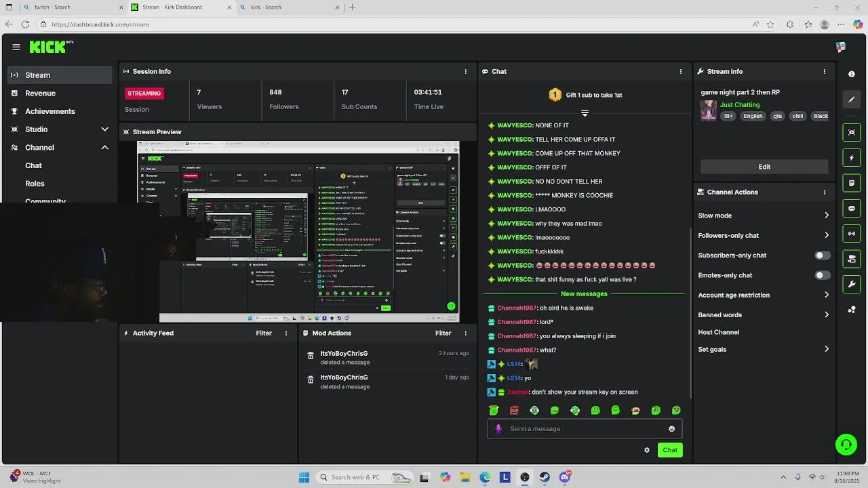Open Stream info panel three-dot menu
This screenshot has width=868, height=488.
point(825,71)
